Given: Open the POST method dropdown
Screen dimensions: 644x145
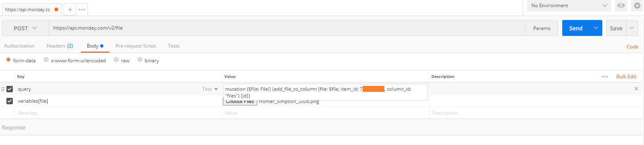Looking at the screenshot, I should (x=25, y=28).
